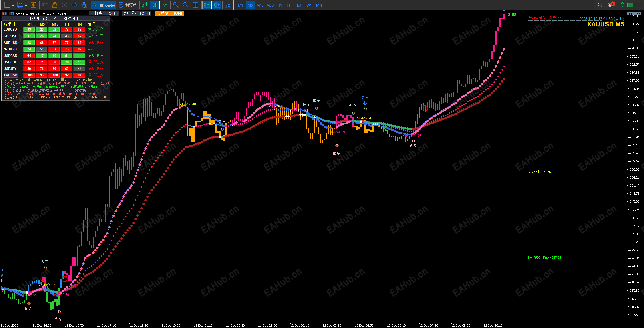Open the IDE MetaEditor icon
This screenshot has height=328, width=644.
[x=45, y=5]
